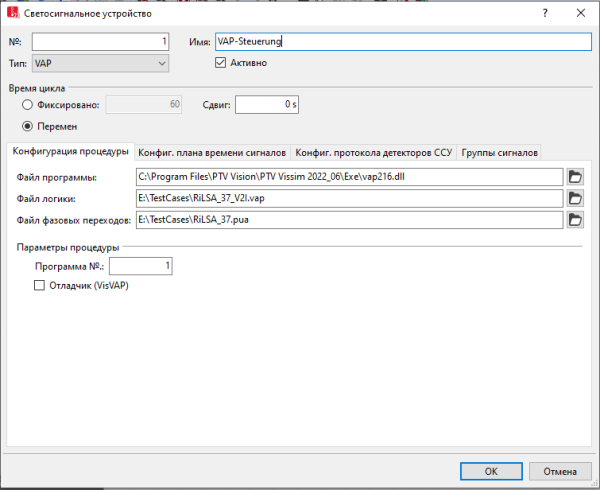Browse for the program file (Файл программы)
Viewport: 600px width, 490px height.
point(575,177)
